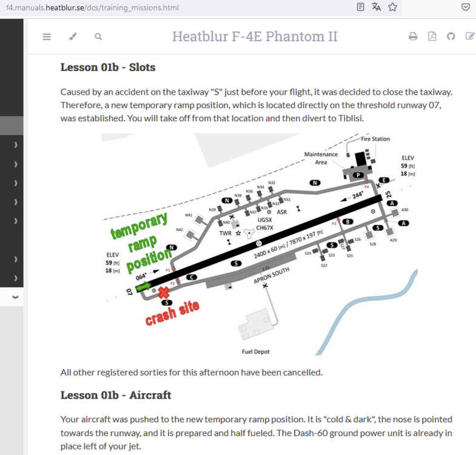
Task: Open the search bar magnifier icon
Action: [x=98, y=36]
